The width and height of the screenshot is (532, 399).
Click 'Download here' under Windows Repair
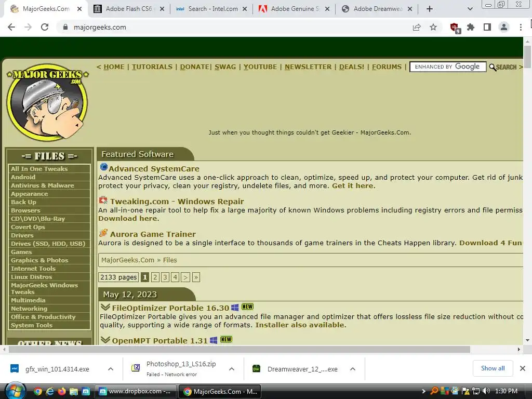(128, 219)
